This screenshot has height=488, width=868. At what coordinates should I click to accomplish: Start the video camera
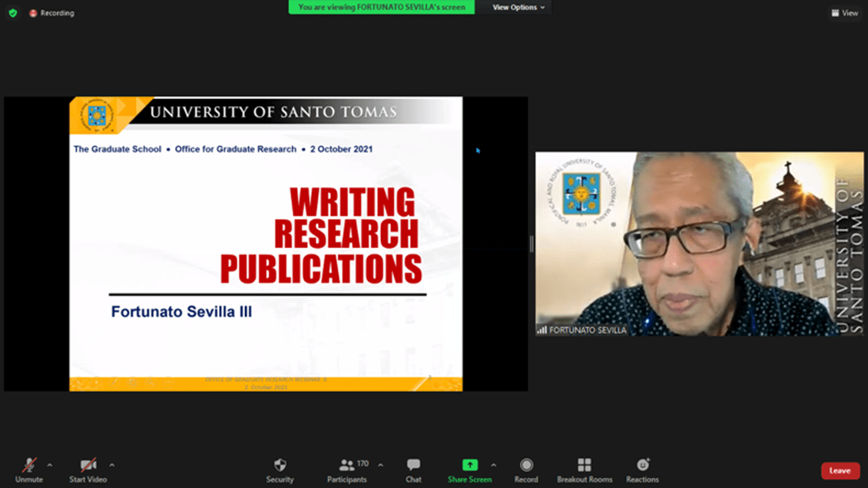[x=88, y=470]
